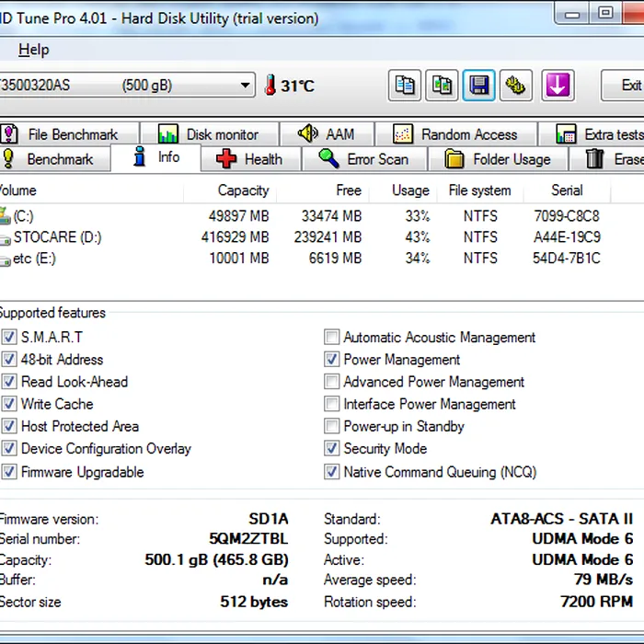Click the firmware version value SD1A
Screen dimensions: 644x644
click(269, 519)
